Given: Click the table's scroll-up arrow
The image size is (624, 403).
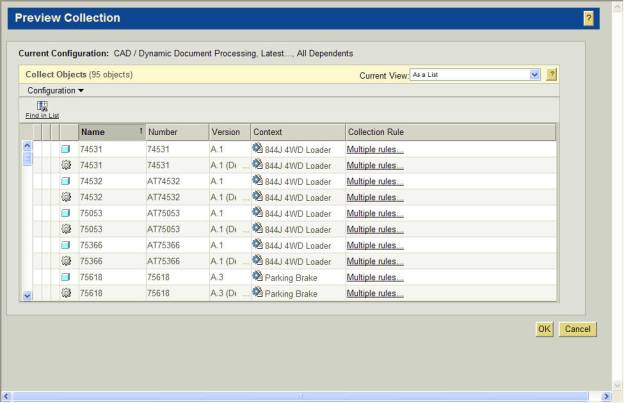Looking at the screenshot, I should pyautogui.click(x=27, y=146).
